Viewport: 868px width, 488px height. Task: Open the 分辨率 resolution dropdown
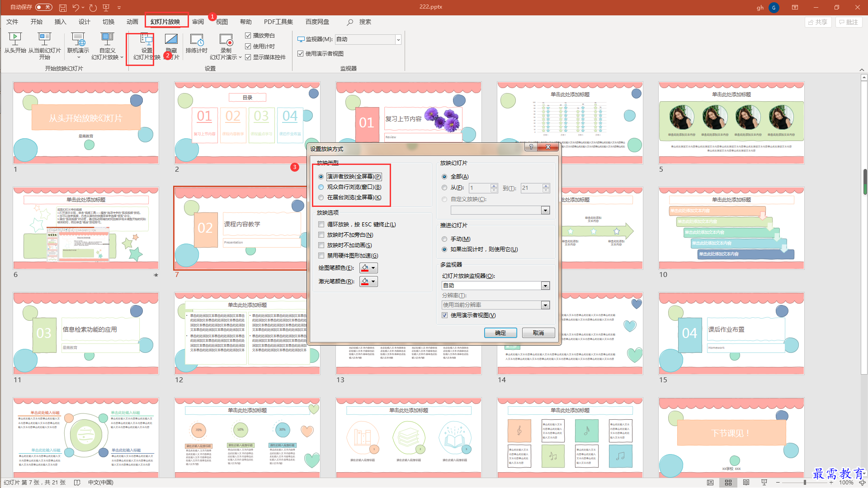(545, 305)
